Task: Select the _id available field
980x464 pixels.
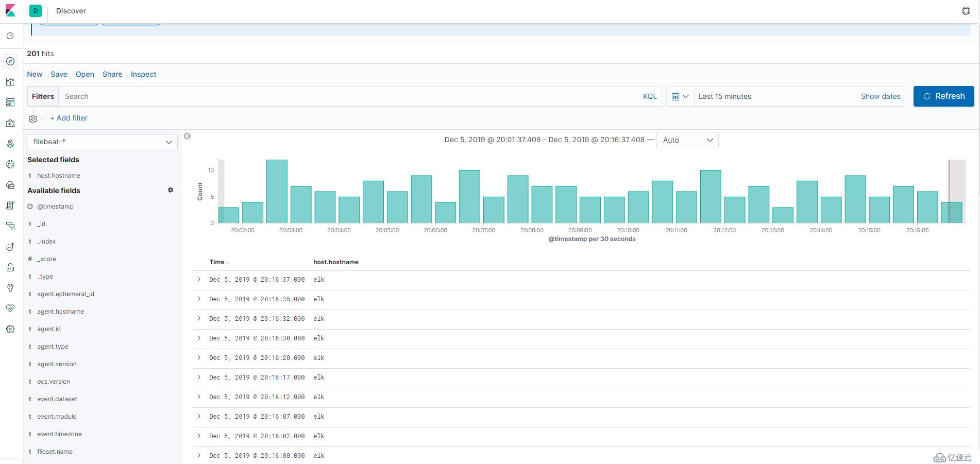Action: pos(41,224)
